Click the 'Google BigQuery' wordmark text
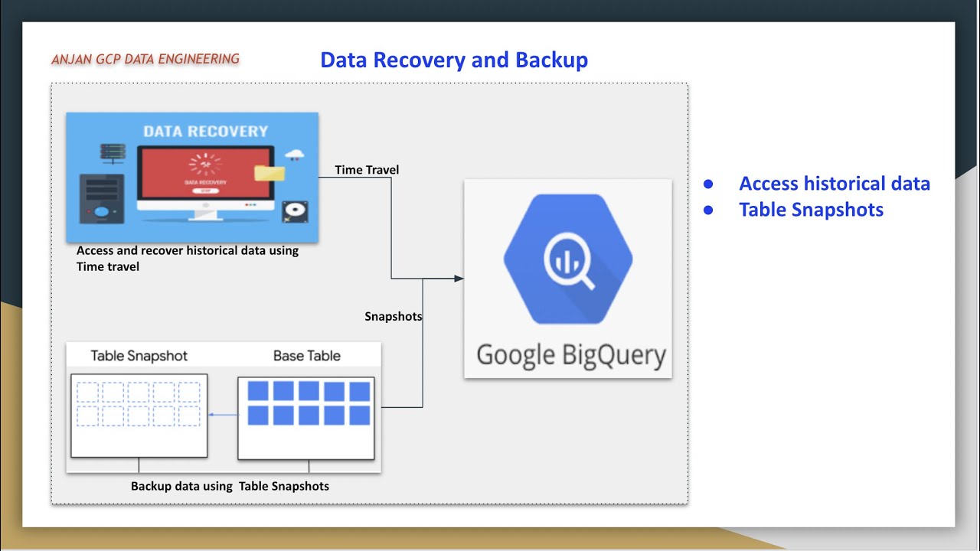 coord(571,355)
